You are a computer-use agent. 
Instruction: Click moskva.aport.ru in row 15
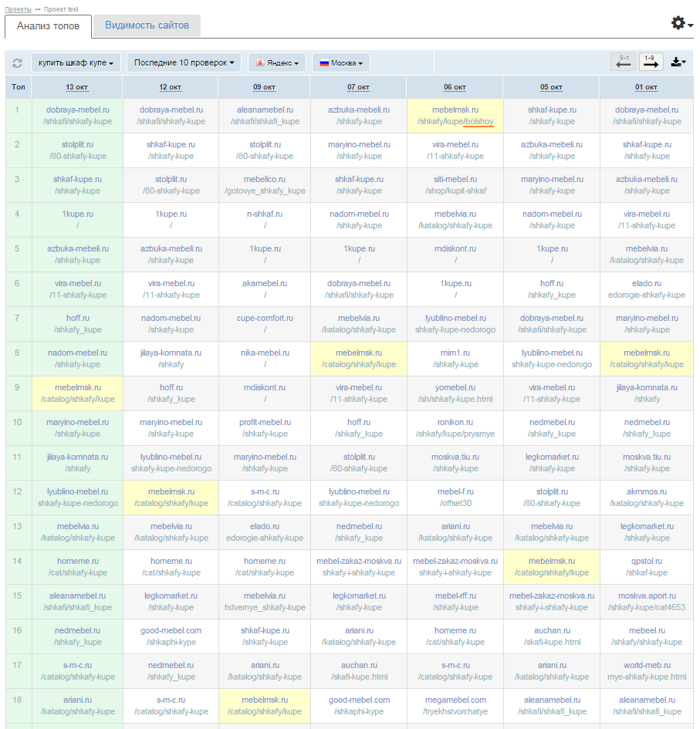[x=647, y=596]
